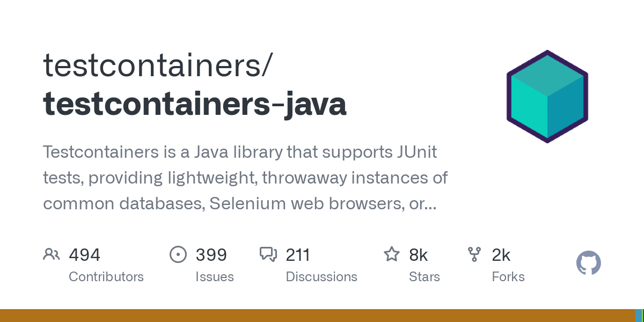Screen dimensions: 644x322
Task: Click the teal Testcontainers cube logo
Action: point(547,97)
